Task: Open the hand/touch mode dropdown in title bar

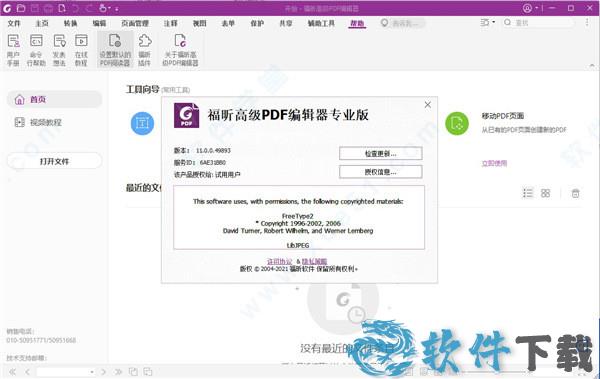Action: (x=105, y=8)
